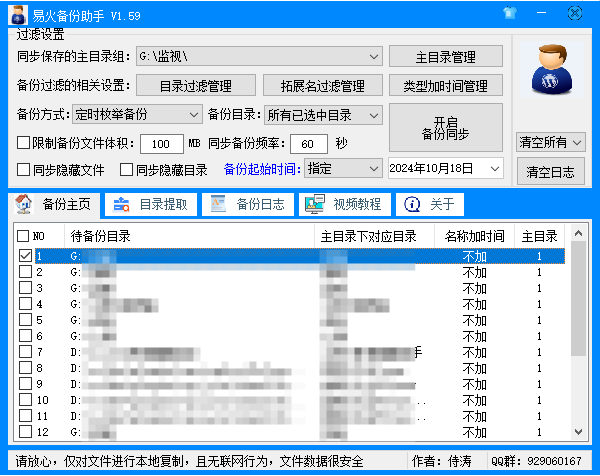Click the QQ群 929060167 status text
Viewport: 600px width, 476px height.
click(x=536, y=461)
